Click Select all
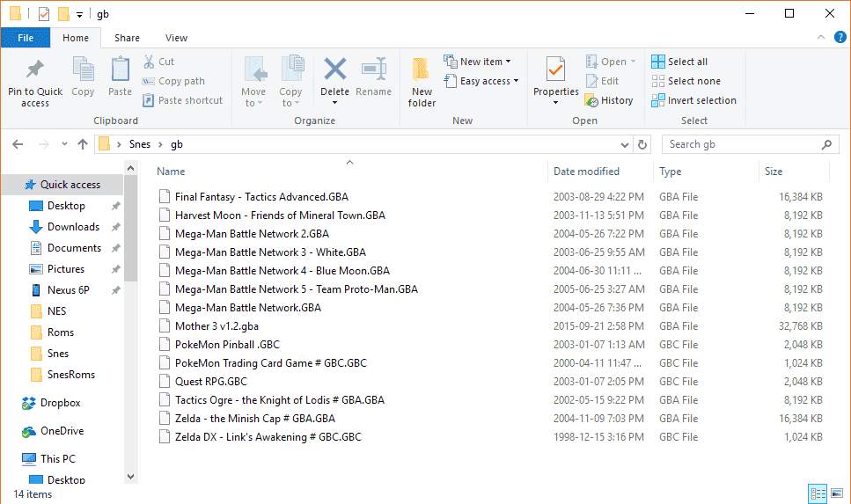The height and width of the screenshot is (504, 851). tap(679, 62)
